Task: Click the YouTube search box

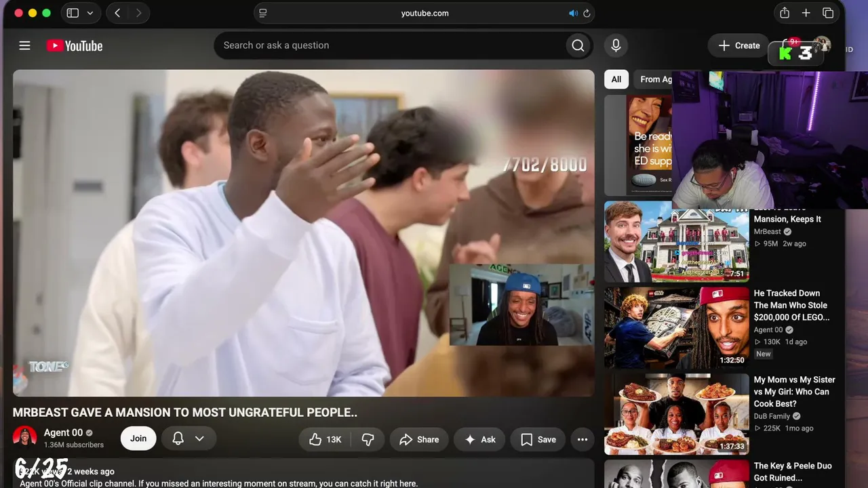Action: tap(389, 45)
